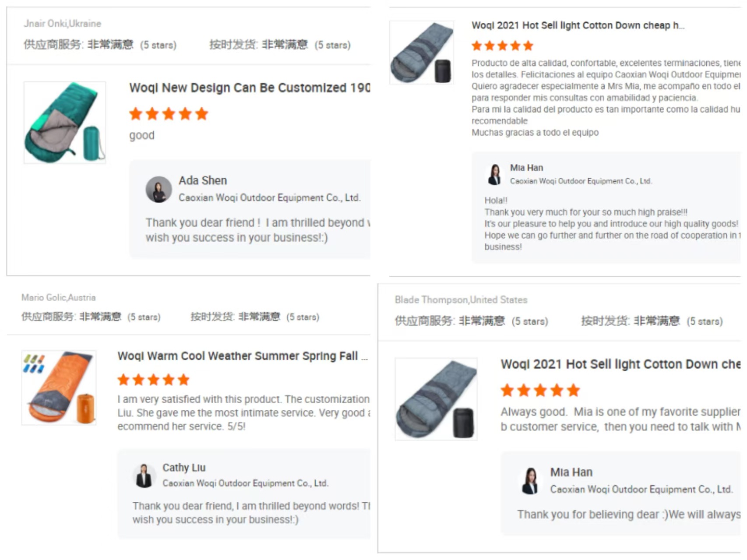Open the small gray sleeping bag thumbnail
Image resolution: width=747 pixels, height=560 pixels.
point(422,53)
